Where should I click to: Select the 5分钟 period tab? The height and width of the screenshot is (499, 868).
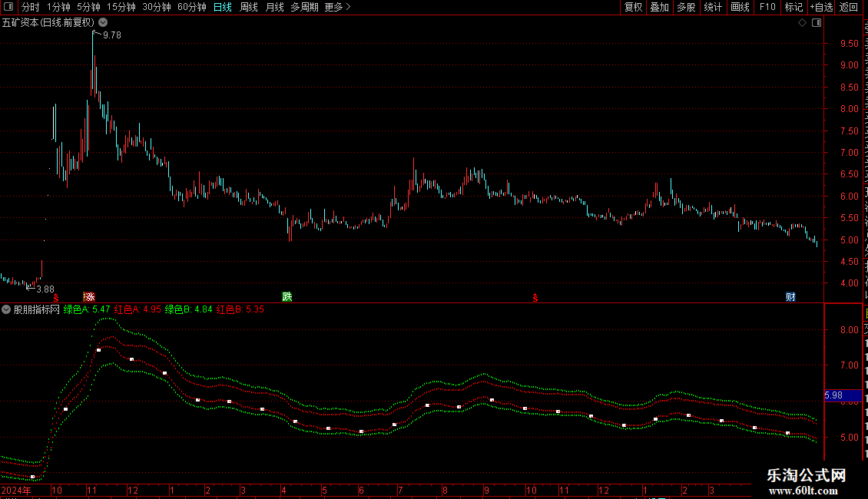click(88, 7)
